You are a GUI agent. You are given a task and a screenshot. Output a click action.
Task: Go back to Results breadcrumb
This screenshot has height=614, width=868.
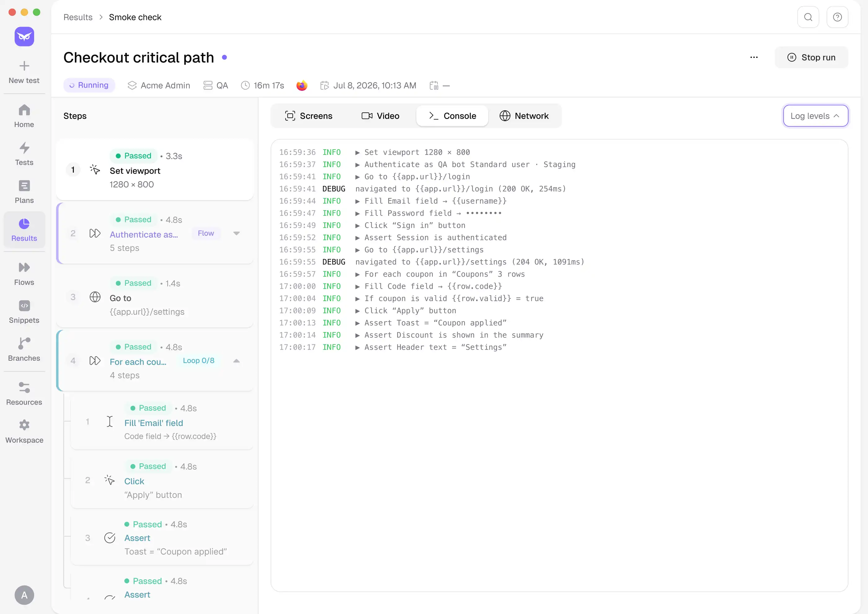point(78,17)
